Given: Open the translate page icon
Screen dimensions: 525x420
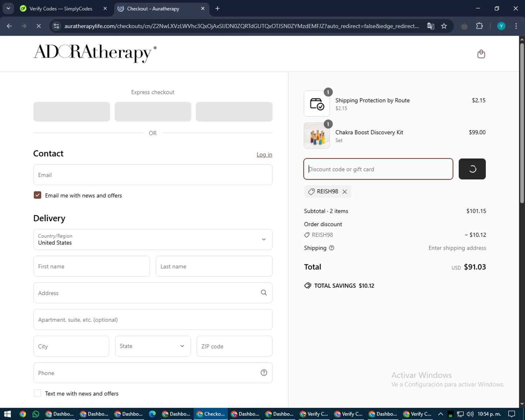Looking at the screenshot, I should coord(431,26).
